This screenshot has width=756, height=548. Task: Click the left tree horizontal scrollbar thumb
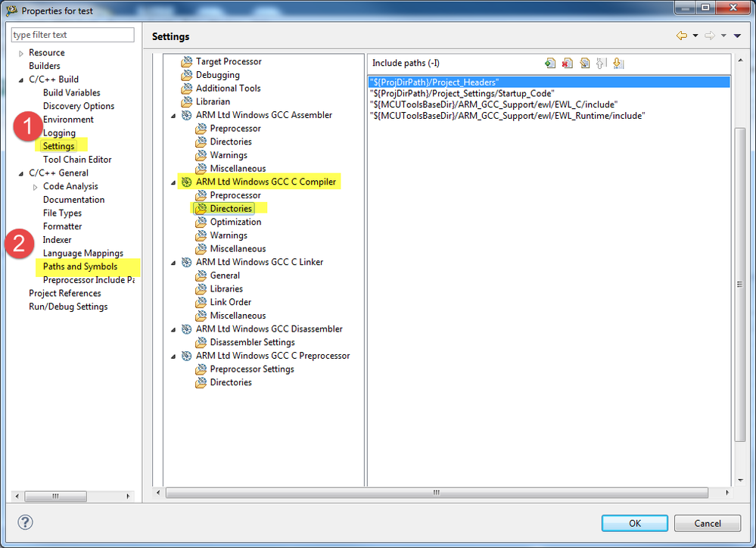(x=55, y=496)
